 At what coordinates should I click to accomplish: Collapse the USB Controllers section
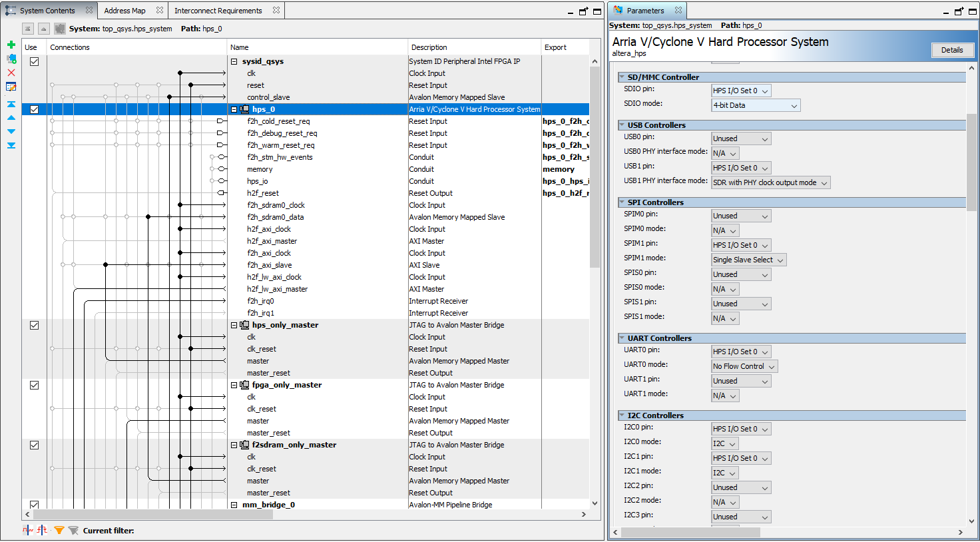point(622,125)
